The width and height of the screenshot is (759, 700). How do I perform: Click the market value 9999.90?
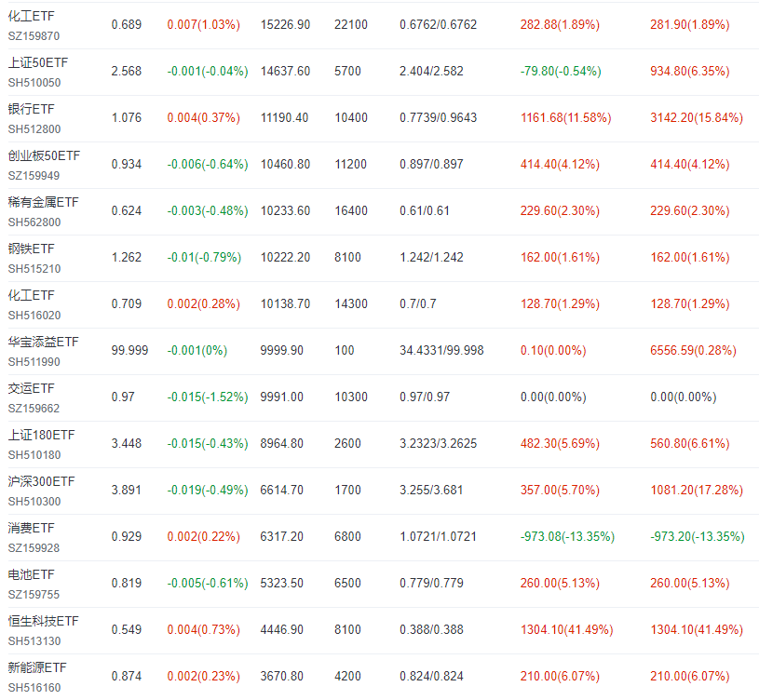coord(282,350)
